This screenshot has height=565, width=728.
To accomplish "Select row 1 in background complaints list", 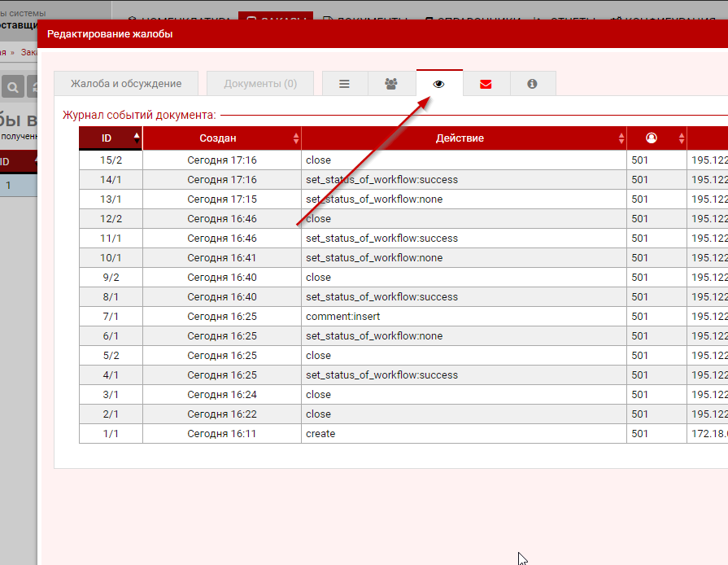I will [x=9, y=186].
